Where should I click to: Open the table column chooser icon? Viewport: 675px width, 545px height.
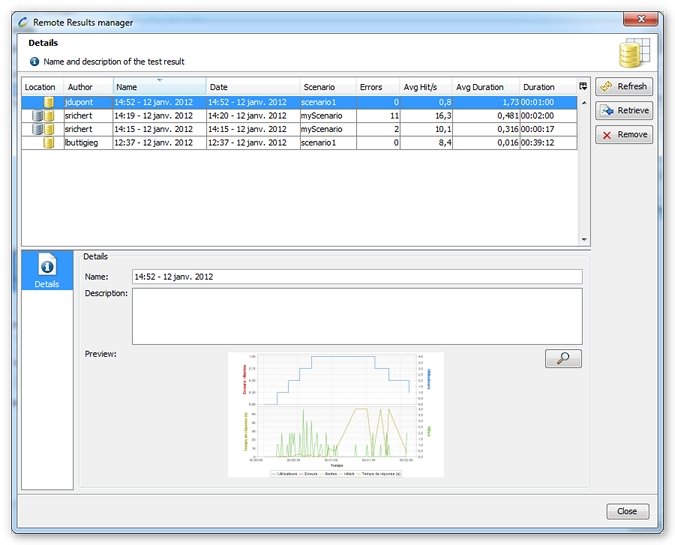(583, 87)
